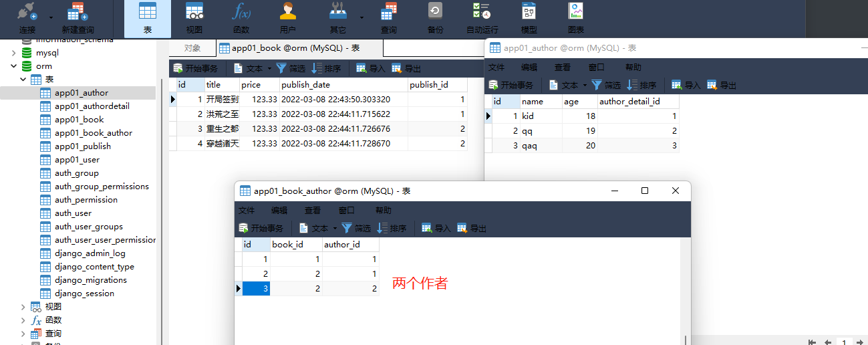Open the 连接 connection tool
This screenshot has height=345, width=868.
pos(27,19)
